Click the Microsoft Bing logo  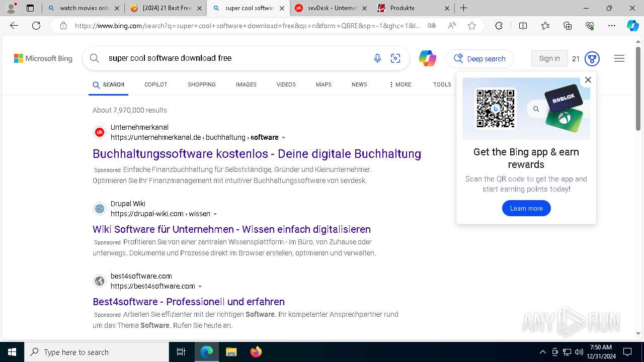pyautogui.click(x=43, y=58)
